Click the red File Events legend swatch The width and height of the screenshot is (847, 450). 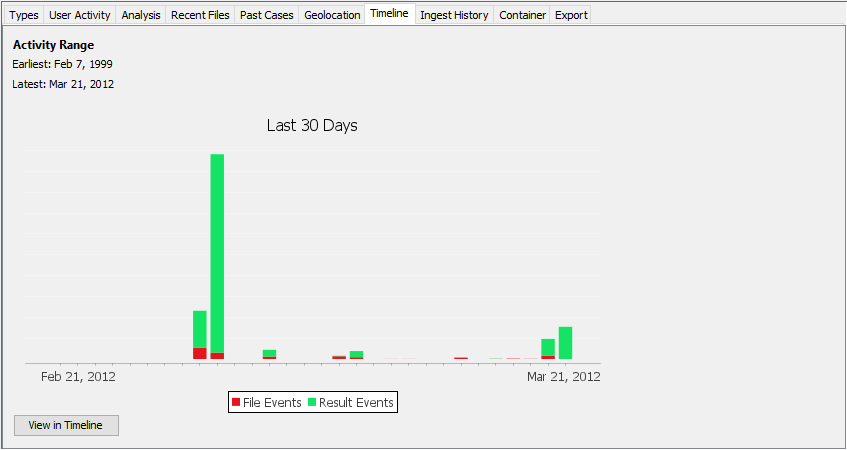click(236, 402)
